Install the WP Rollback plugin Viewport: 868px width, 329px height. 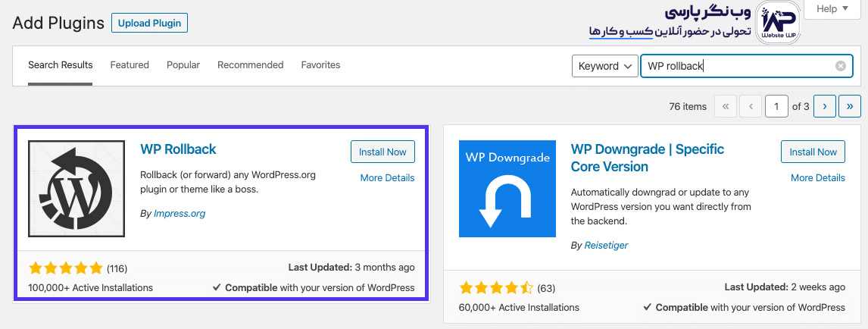[382, 152]
